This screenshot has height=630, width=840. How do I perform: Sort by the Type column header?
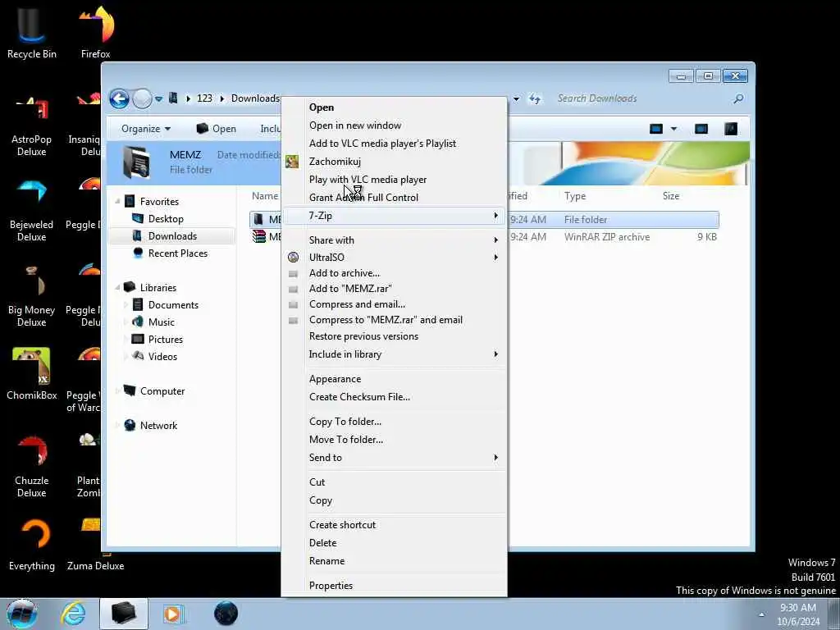[575, 196]
